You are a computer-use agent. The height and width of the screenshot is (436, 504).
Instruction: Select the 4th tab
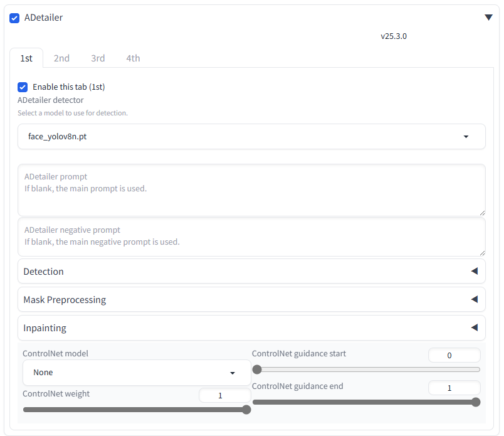point(133,58)
